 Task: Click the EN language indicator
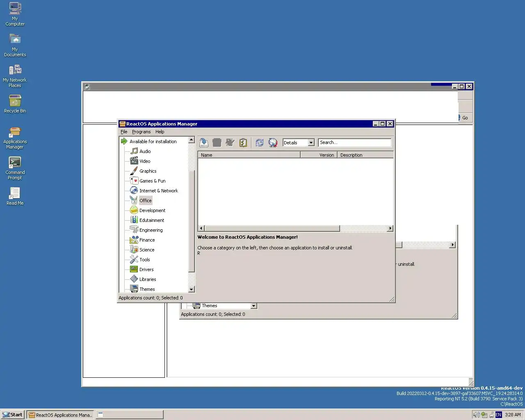498,415
